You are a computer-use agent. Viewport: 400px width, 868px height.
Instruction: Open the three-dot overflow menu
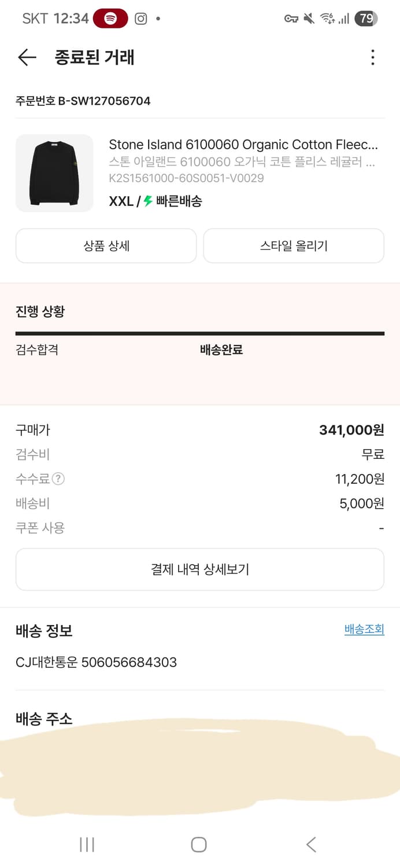pos(373,58)
